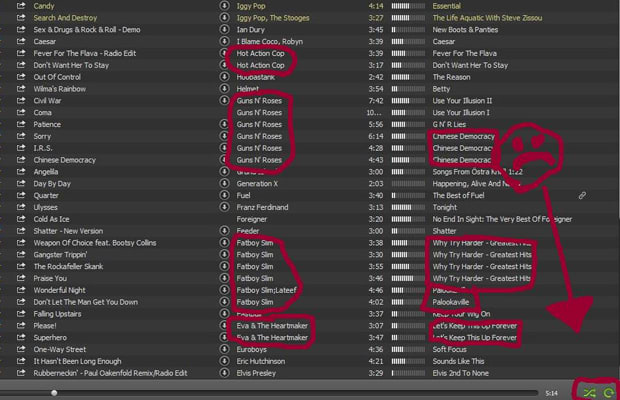Click popularity bar for Sex & Drugs row
The image size is (620, 400).
click(408, 30)
